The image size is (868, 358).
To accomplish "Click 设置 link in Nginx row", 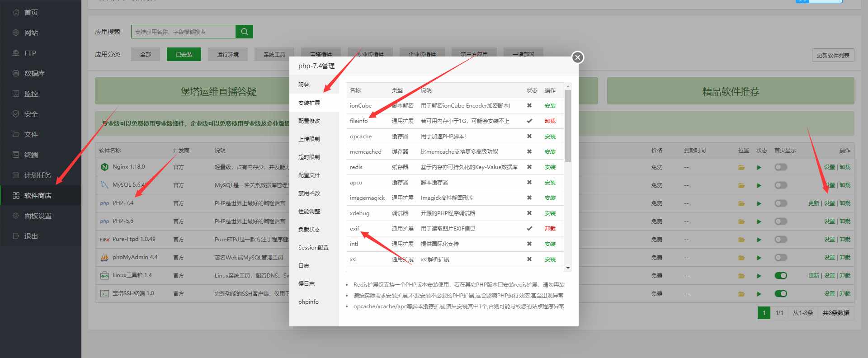I will pyautogui.click(x=829, y=167).
